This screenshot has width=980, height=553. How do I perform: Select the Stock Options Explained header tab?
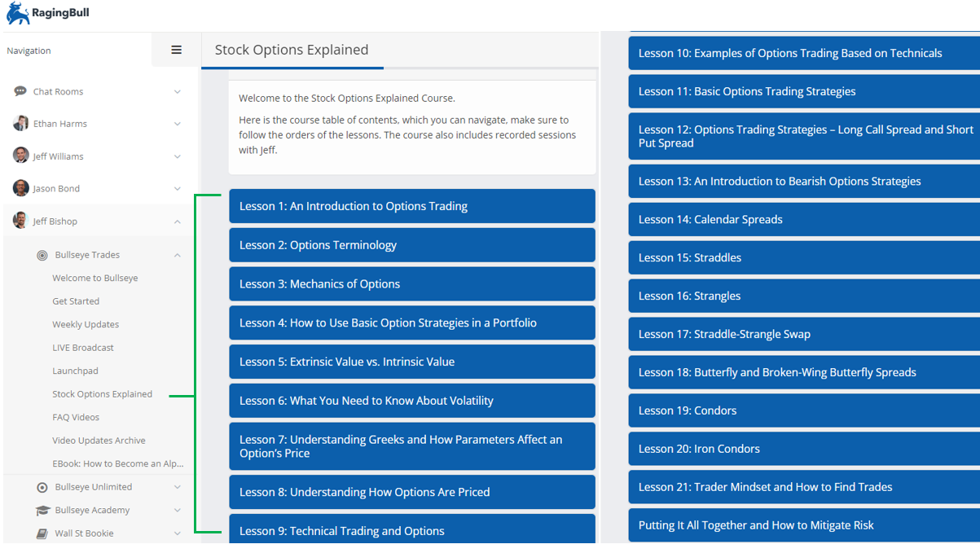pyautogui.click(x=292, y=50)
